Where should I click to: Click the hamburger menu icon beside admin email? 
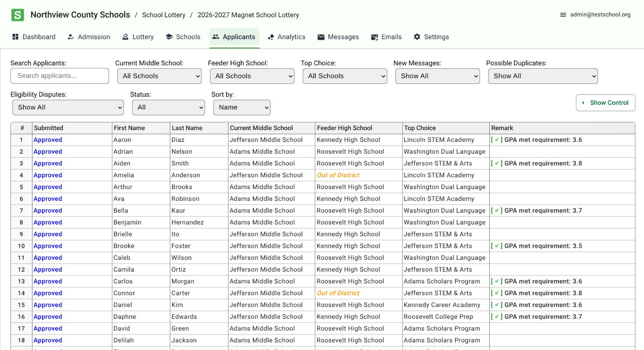pyautogui.click(x=563, y=15)
